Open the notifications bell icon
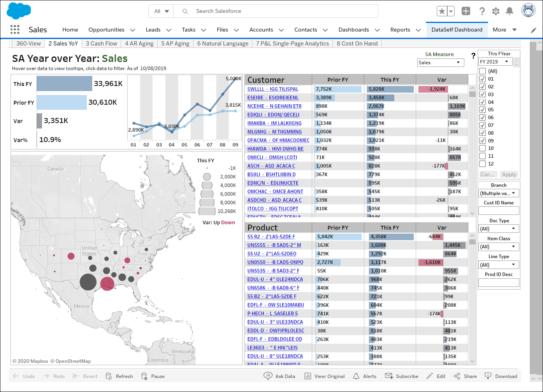 pyautogui.click(x=509, y=11)
